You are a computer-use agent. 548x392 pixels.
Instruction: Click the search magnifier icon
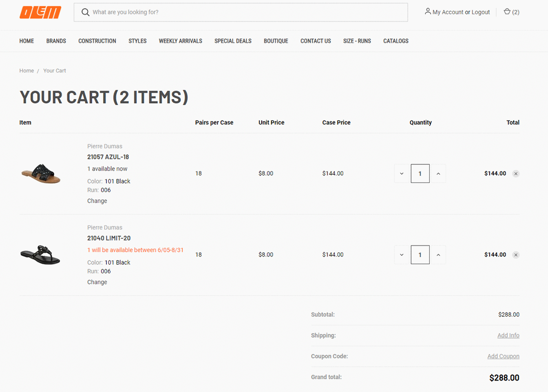(85, 12)
